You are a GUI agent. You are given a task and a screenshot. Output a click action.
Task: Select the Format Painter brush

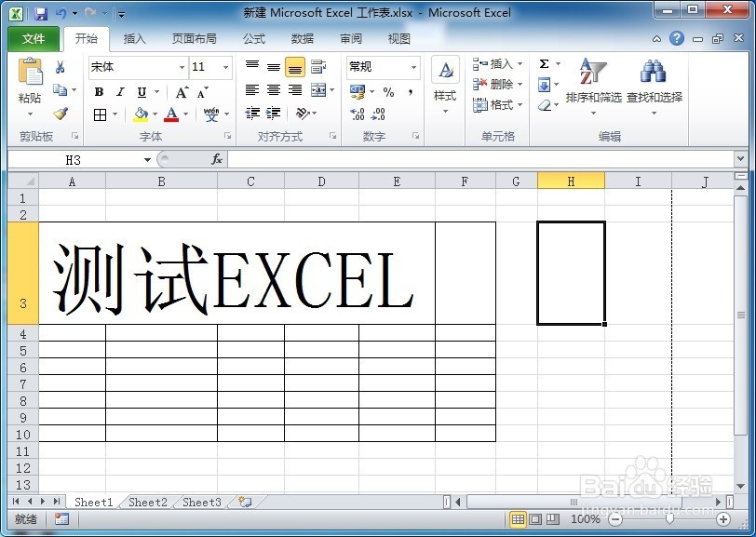(x=61, y=114)
